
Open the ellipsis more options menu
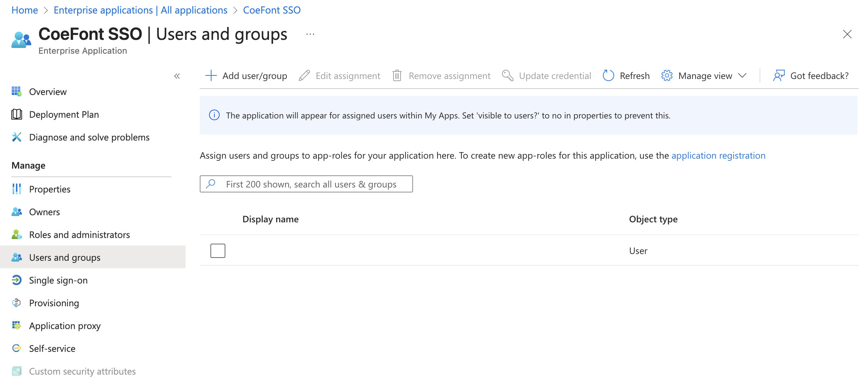coord(310,35)
